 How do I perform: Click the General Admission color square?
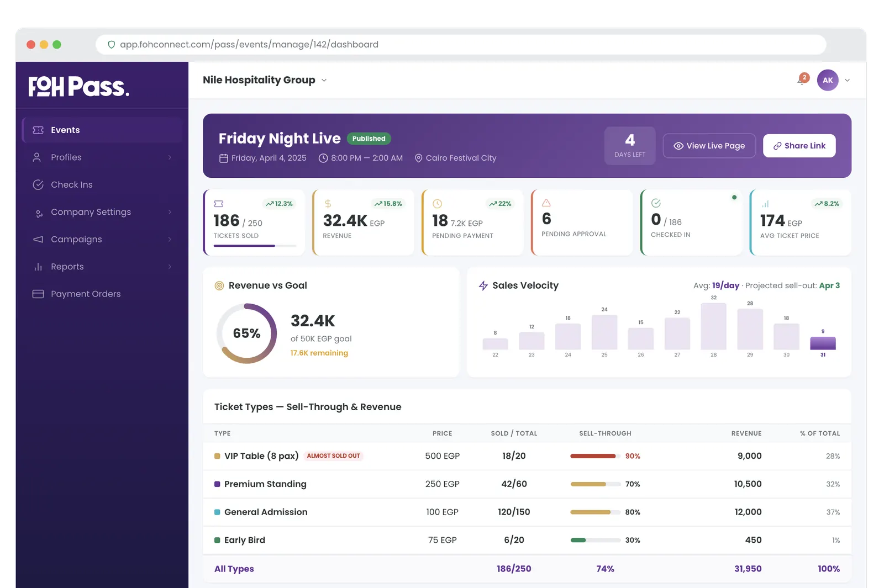coord(217,512)
